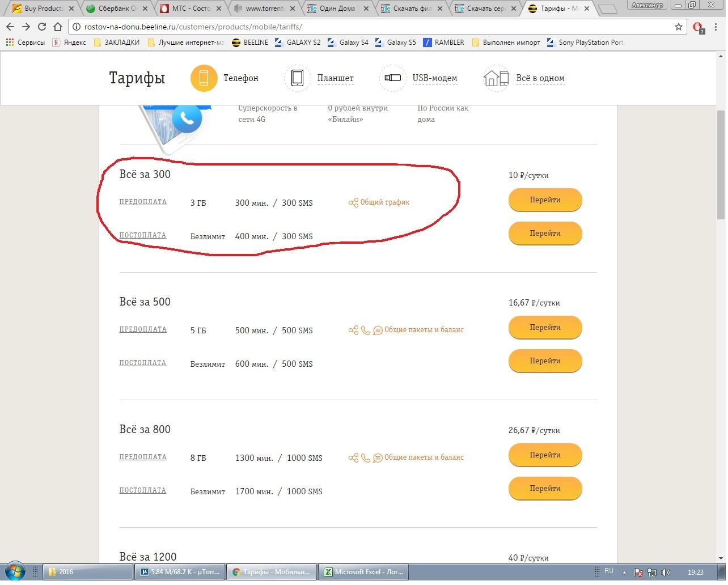Open the Сервисы apps shortcut
Viewport: 728px width, 585px height.
pos(26,43)
